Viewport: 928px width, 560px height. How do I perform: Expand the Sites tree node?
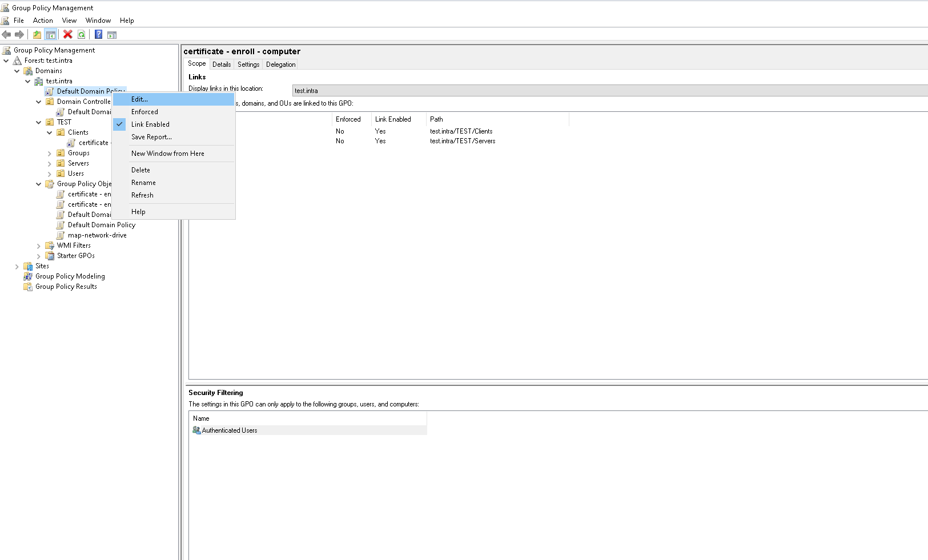17,267
